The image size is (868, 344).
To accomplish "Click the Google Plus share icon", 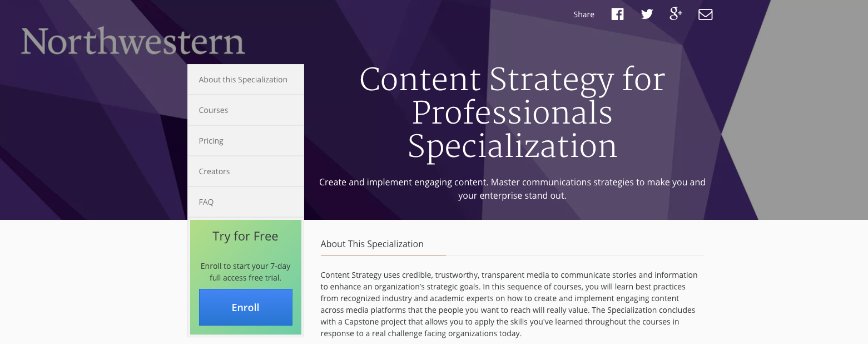I will (x=676, y=14).
